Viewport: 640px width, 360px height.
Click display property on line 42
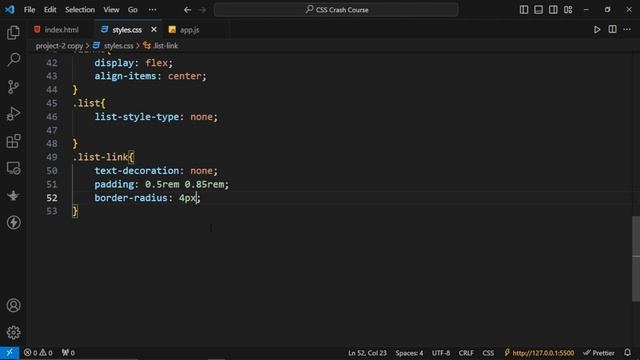click(114, 63)
